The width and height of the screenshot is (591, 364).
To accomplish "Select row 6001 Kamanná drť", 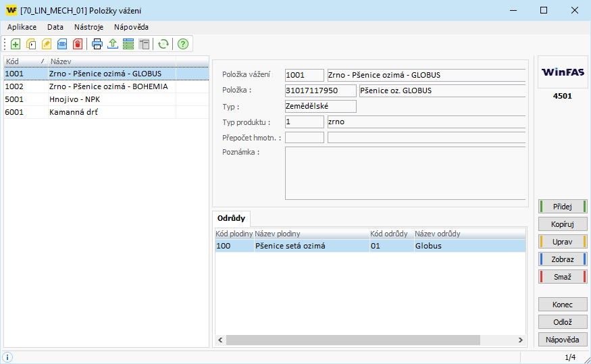I will [x=106, y=112].
